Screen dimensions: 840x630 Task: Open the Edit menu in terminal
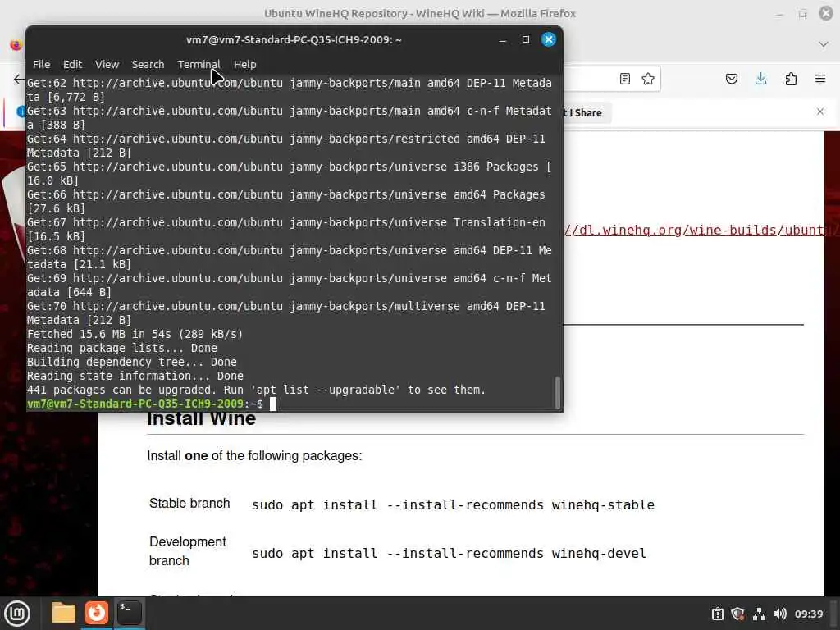click(72, 64)
